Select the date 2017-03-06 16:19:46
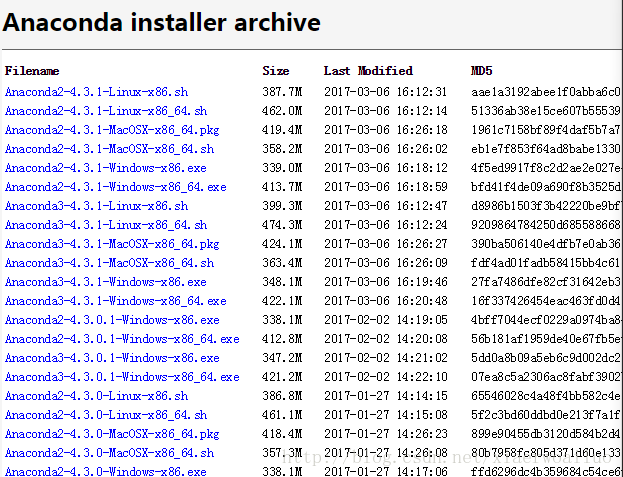The width and height of the screenshot is (623, 477). pos(386,282)
